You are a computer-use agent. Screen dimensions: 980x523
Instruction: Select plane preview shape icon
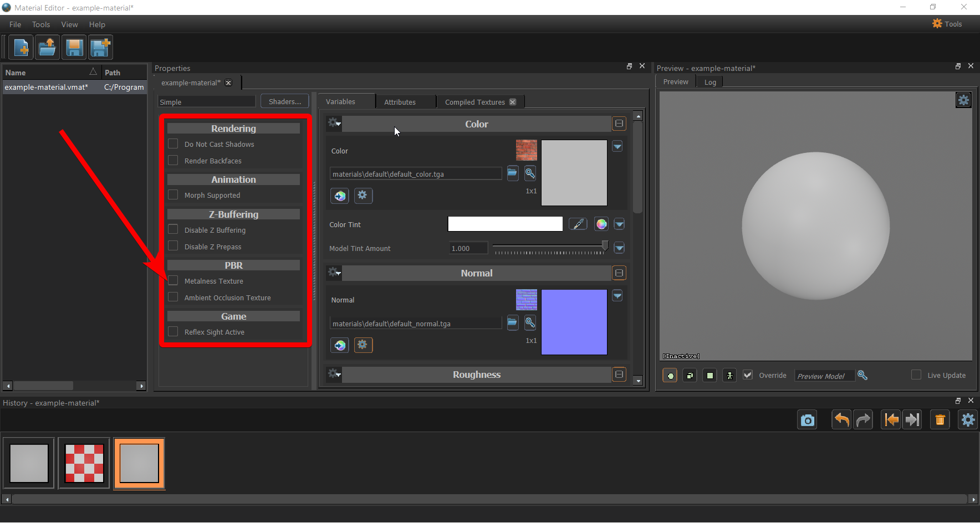[x=710, y=376]
